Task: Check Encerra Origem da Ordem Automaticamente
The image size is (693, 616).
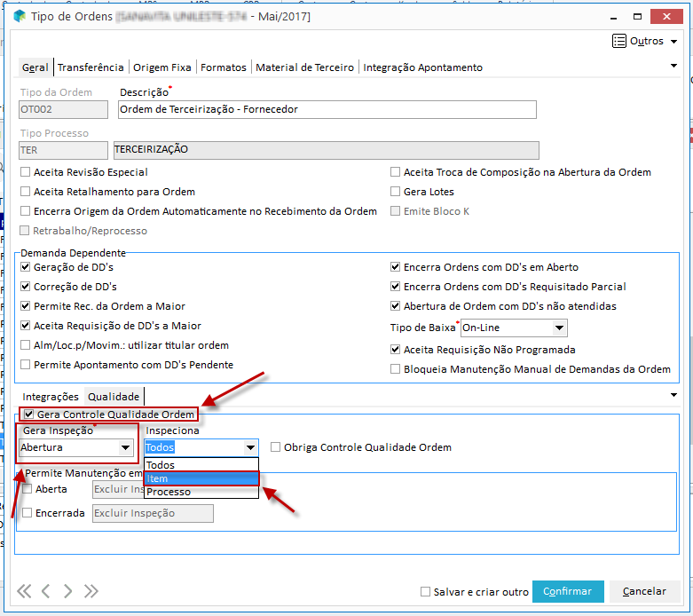Action: click(x=25, y=210)
